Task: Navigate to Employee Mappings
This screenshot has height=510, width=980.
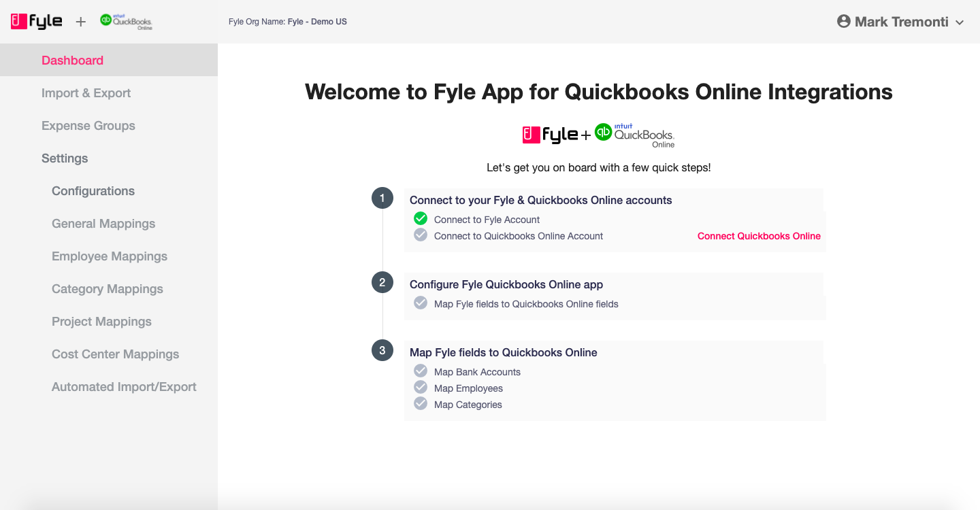Action: click(110, 256)
